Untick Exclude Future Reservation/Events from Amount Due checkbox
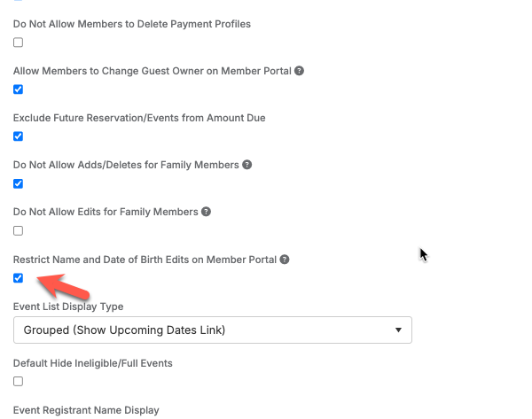Screen dimensions: 532x419 19,136
